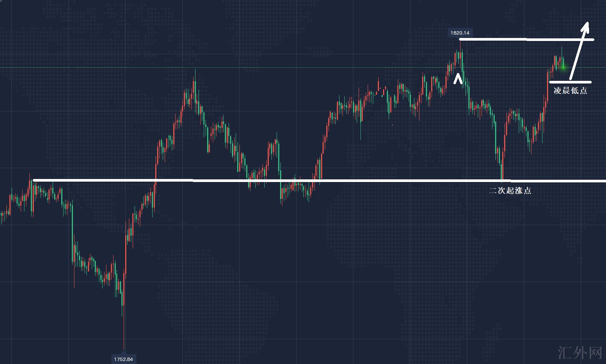Screen dimensions: 606x364
Task: Click the 1820.14 high price label
Action: pos(459,33)
